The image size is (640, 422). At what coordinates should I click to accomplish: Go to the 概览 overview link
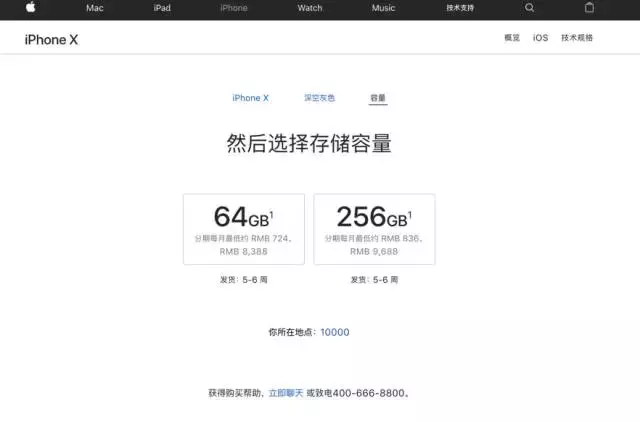(512, 38)
